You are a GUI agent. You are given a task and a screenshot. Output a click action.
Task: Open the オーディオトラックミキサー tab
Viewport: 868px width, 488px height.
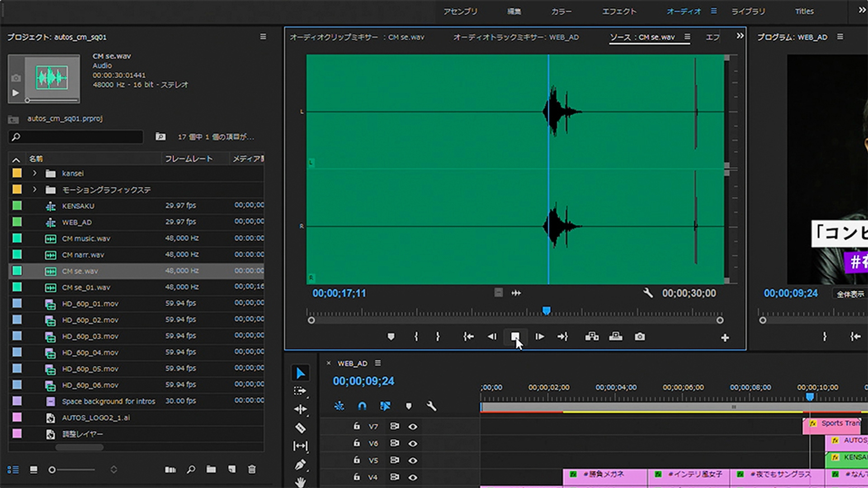pos(515,37)
